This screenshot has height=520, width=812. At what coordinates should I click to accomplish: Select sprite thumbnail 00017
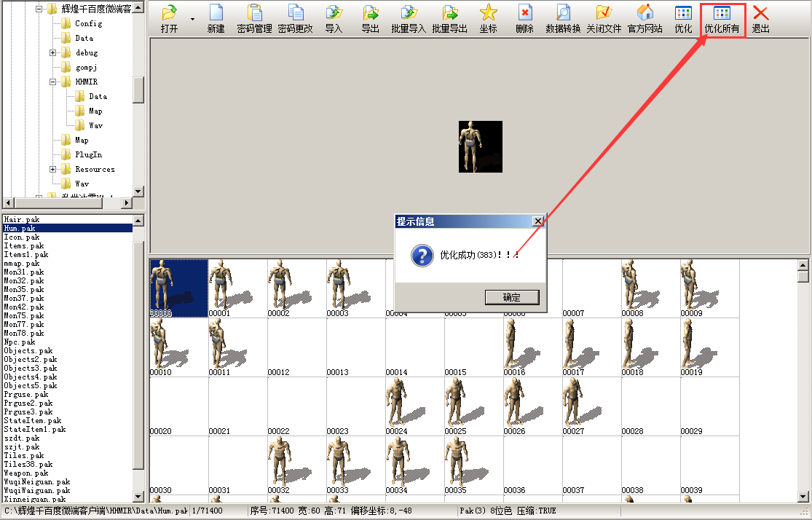click(x=592, y=347)
